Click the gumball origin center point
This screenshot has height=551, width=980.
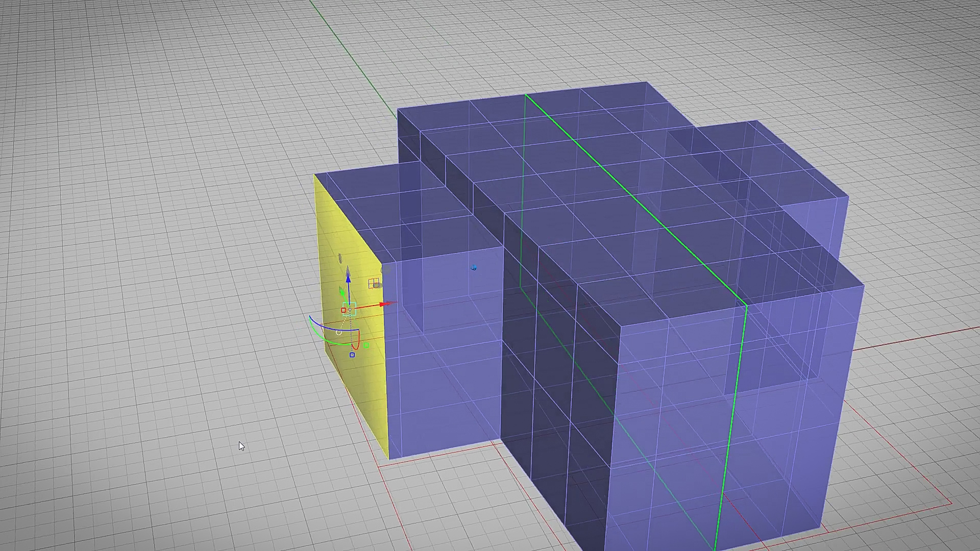[x=350, y=309]
